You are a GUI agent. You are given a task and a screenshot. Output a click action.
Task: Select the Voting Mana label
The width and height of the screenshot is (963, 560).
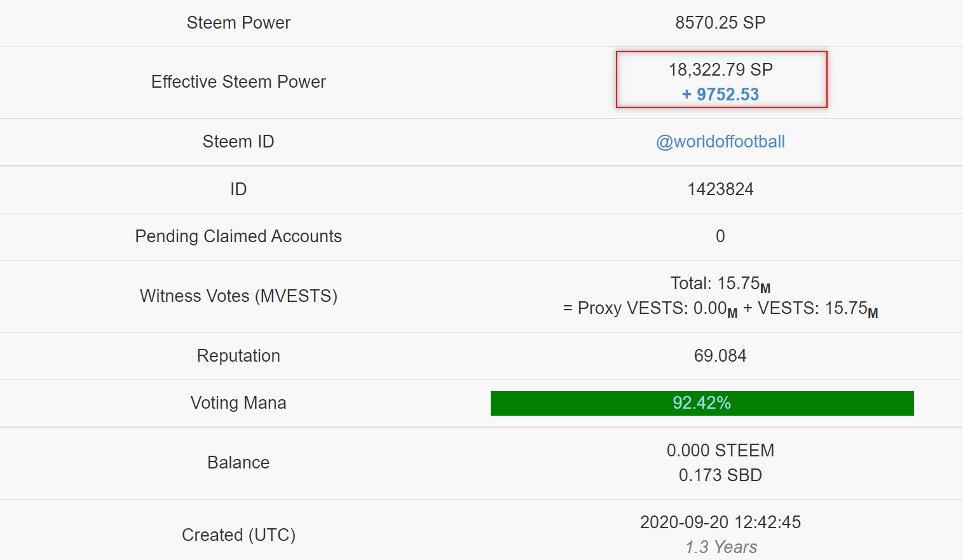click(238, 403)
